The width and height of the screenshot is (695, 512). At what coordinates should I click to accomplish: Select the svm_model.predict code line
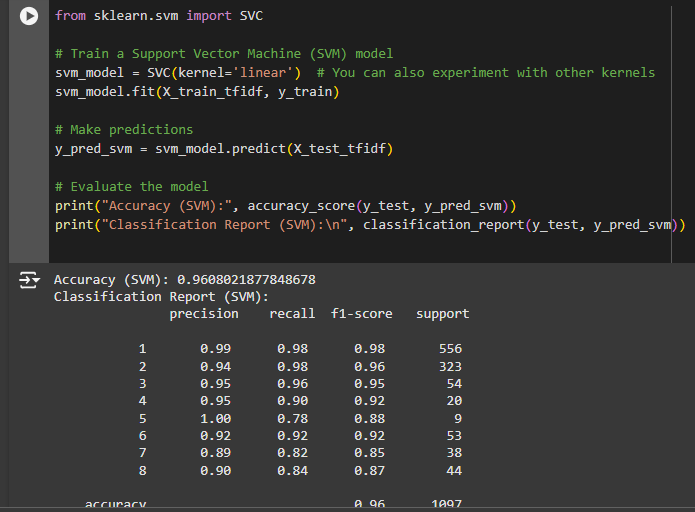pyautogui.click(x=224, y=148)
